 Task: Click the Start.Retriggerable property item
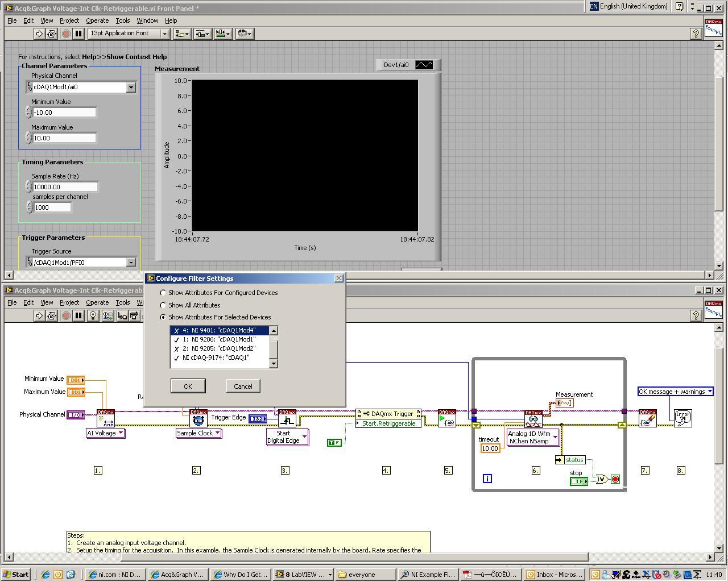pyautogui.click(x=388, y=423)
